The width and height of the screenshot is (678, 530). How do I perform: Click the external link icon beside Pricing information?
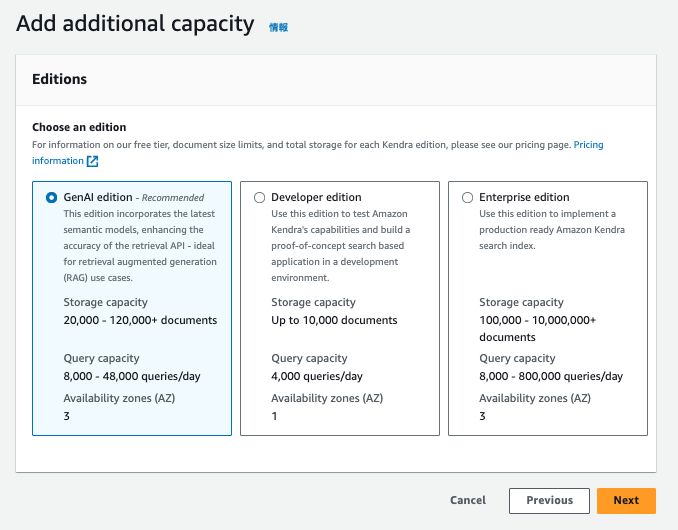(x=93, y=161)
